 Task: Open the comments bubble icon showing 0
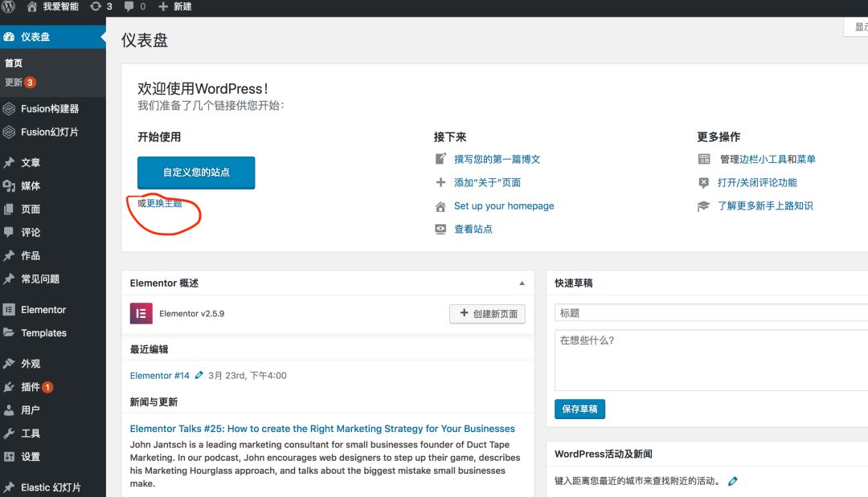(x=129, y=6)
